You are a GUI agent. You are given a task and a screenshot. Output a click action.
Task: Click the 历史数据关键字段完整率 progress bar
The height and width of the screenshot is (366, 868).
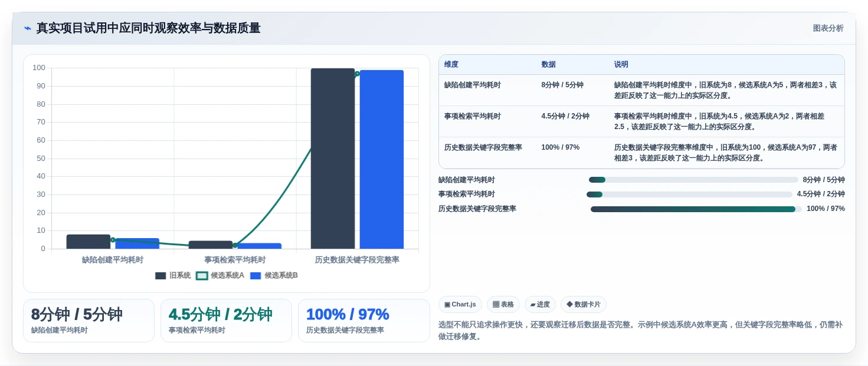click(x=696, y=209)
